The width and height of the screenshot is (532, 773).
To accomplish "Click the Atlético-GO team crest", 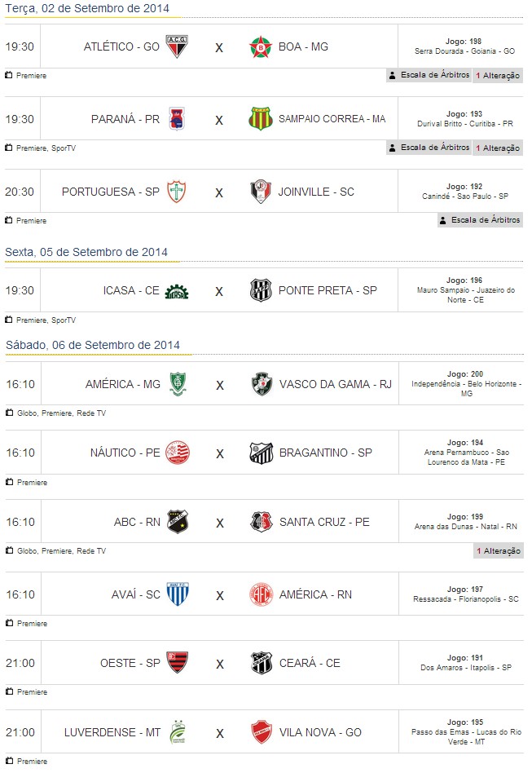I will click(x=177, y=46).
